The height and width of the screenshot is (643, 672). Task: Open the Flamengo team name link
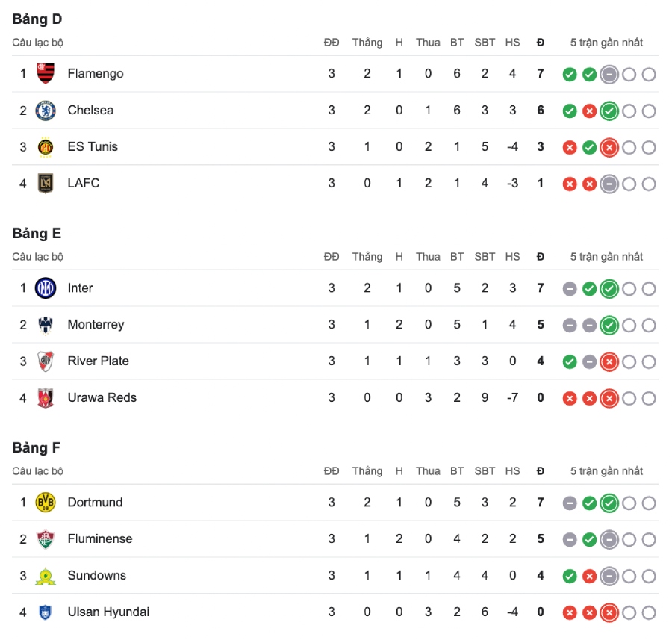[96, 74]
